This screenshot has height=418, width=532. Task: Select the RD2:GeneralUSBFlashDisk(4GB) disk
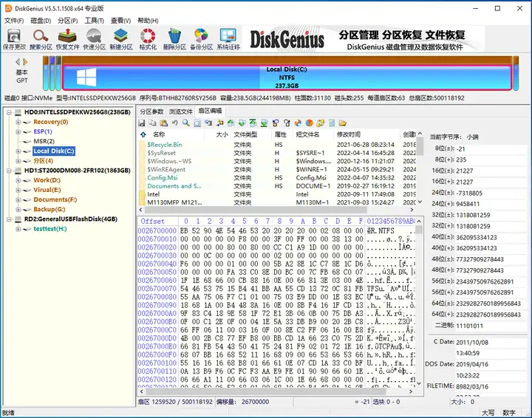point(71,219)
